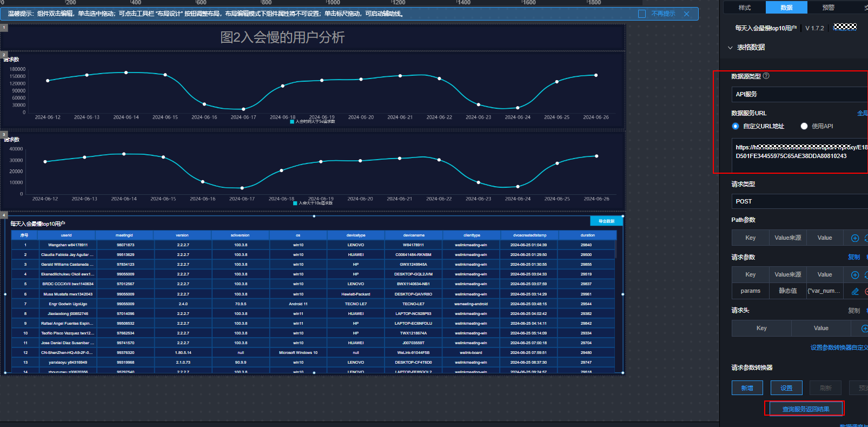Select the Hewlett-Packard devicetype cell
Viewport: 868px width, 427px height.
click(x=356, y=294)
